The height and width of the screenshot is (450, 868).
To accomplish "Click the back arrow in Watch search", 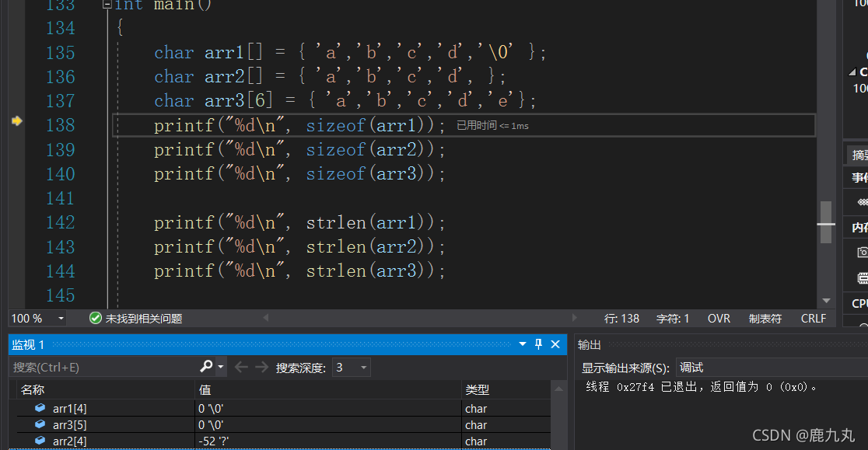I will pyautogui.click(x=241, y=367).
